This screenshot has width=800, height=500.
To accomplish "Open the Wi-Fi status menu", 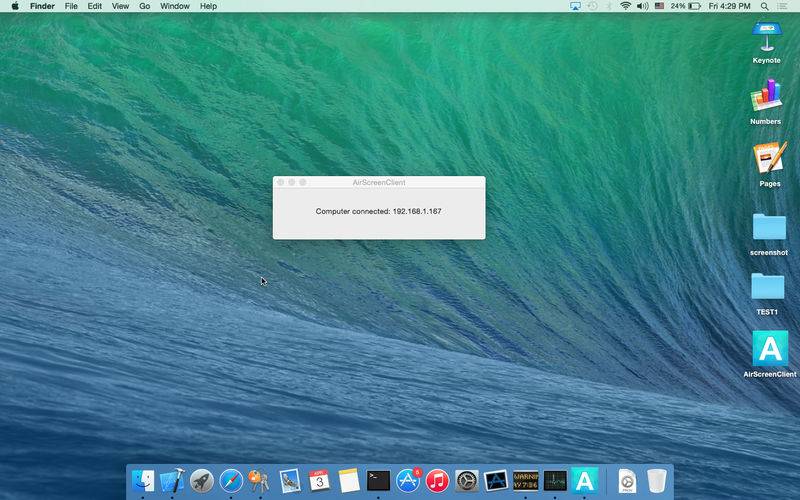I will point(626,6).
